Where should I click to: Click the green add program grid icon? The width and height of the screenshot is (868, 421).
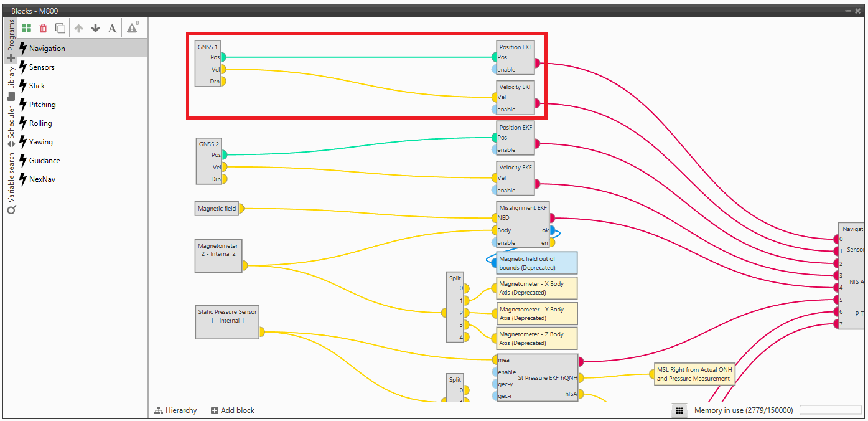tap(26, 28)
